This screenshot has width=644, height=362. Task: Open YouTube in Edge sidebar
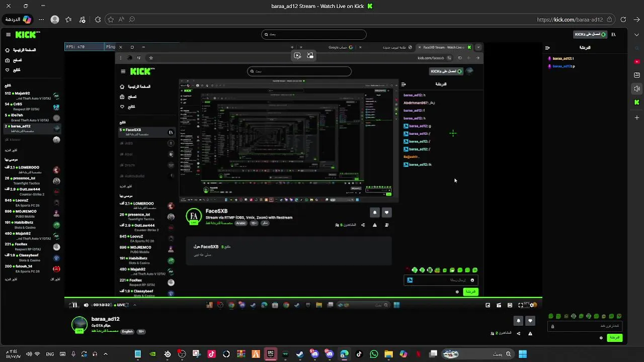tap(637, 61)
